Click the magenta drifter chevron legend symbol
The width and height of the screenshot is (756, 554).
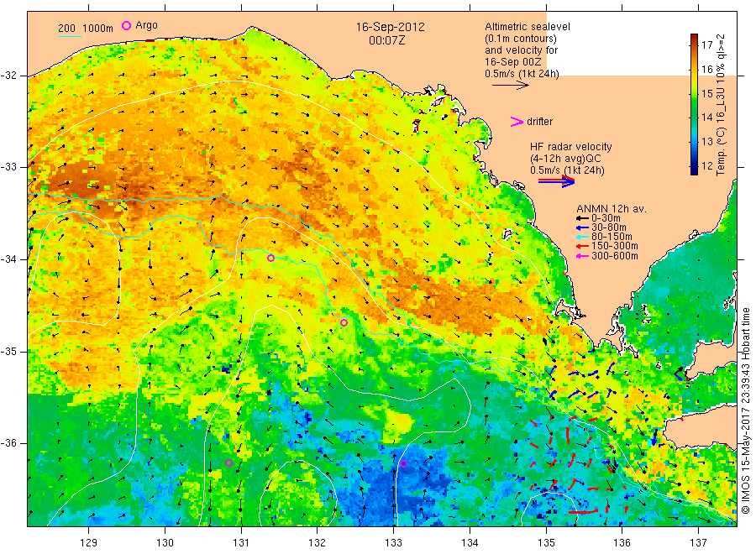[517, 122]
